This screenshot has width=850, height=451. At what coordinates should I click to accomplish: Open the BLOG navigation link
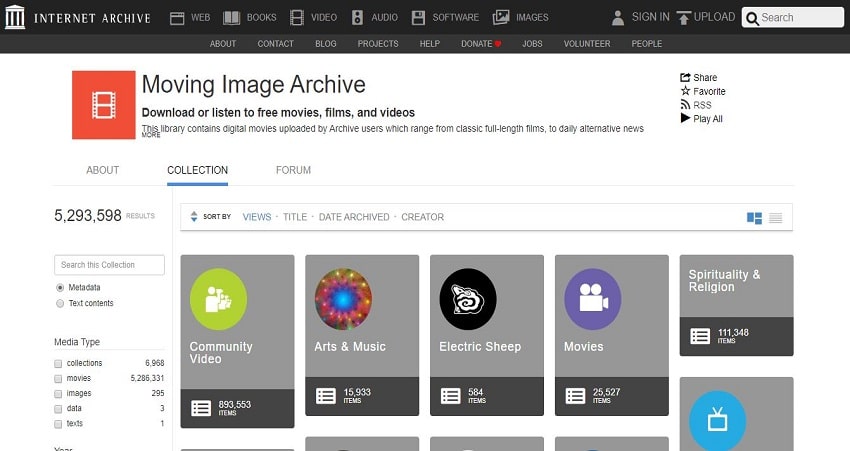coord(326,44)
